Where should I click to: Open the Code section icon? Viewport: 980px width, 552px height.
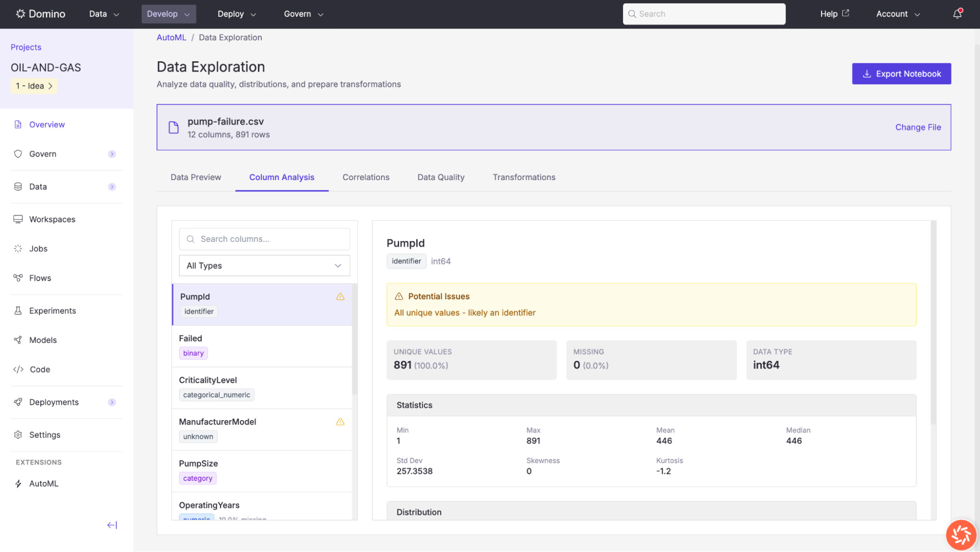pos(18,369)
